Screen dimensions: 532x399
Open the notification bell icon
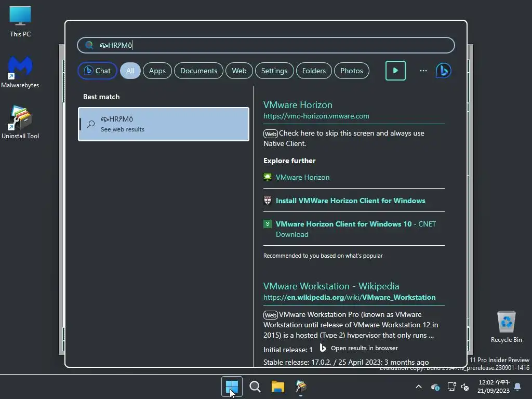pos(517,387)
